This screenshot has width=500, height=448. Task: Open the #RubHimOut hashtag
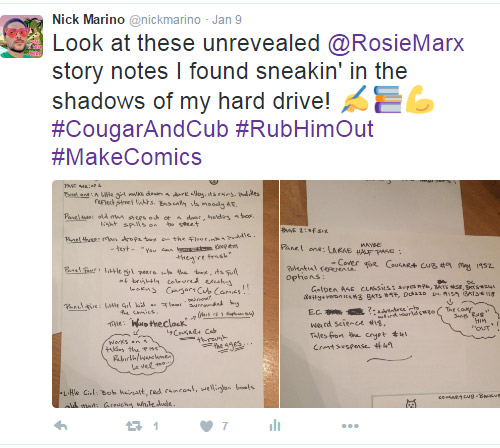pos(305,129)
